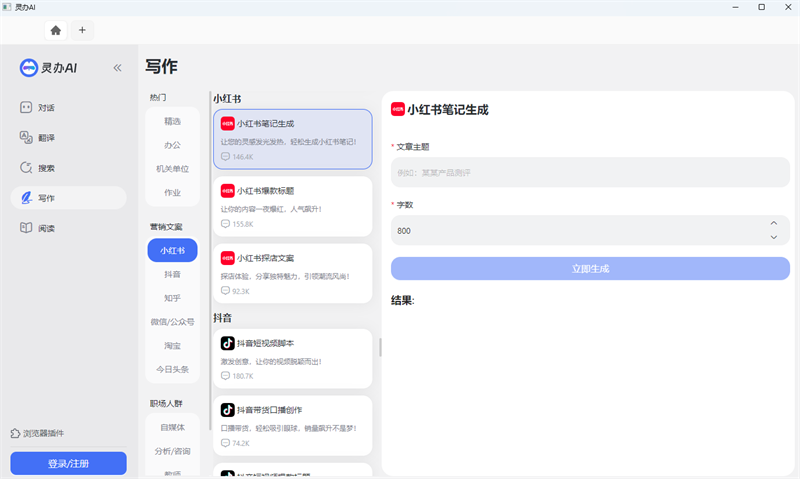The image size is (800, 479).
Task: Focus the 字数 field showing 800
Action: (x=590, y=231)
